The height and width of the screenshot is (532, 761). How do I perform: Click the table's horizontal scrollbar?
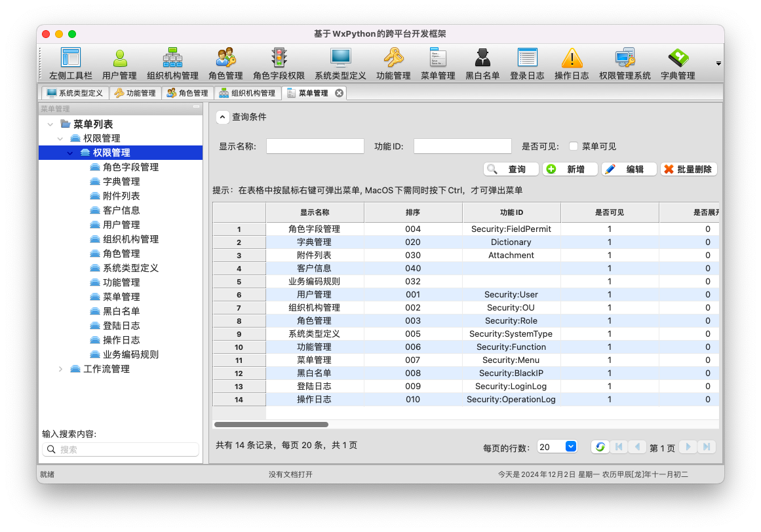(x=271, y=425)
